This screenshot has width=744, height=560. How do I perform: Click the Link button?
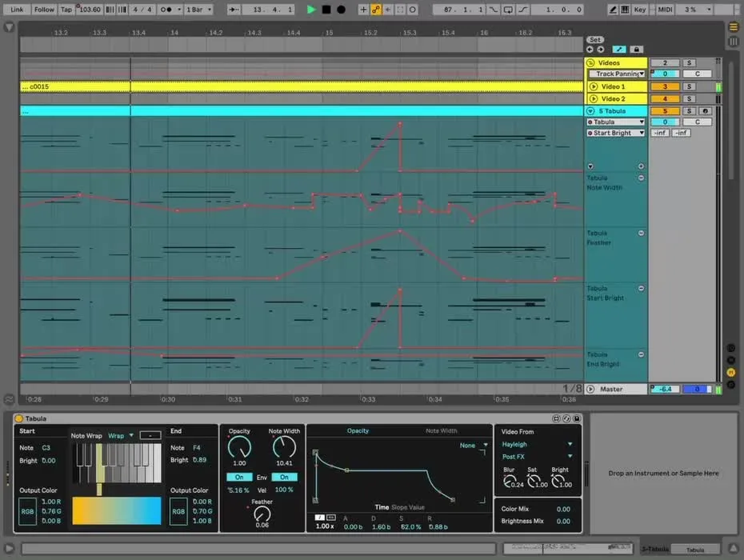point(17,10)
